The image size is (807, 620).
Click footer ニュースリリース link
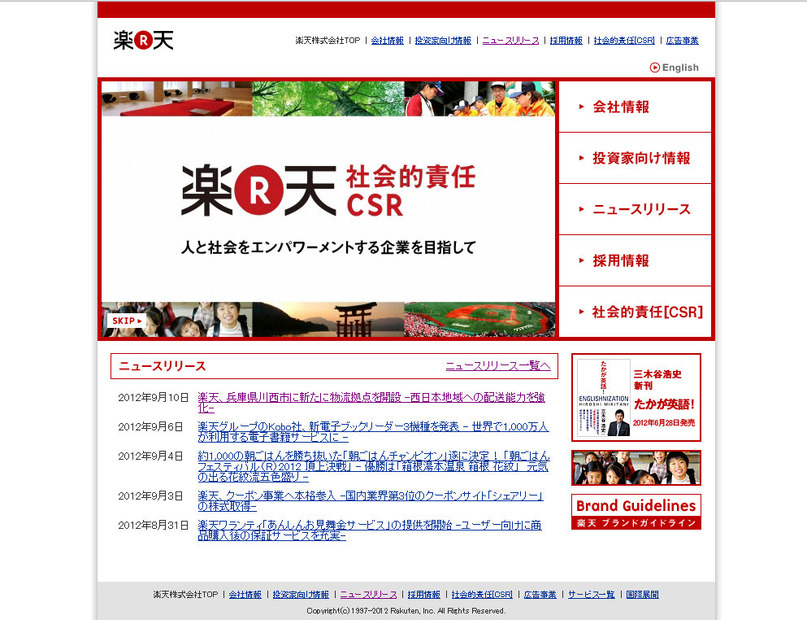tap(369, 594)
